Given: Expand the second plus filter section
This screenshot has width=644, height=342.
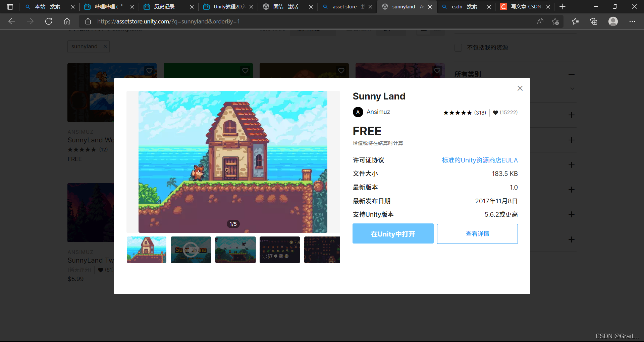Looking at the screenshot, I should pos(572,140).
